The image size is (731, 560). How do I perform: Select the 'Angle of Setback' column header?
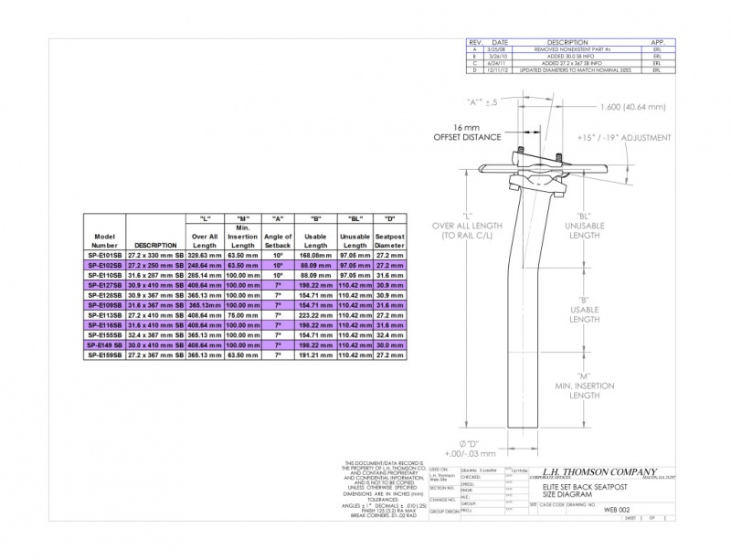coord(278,241)
